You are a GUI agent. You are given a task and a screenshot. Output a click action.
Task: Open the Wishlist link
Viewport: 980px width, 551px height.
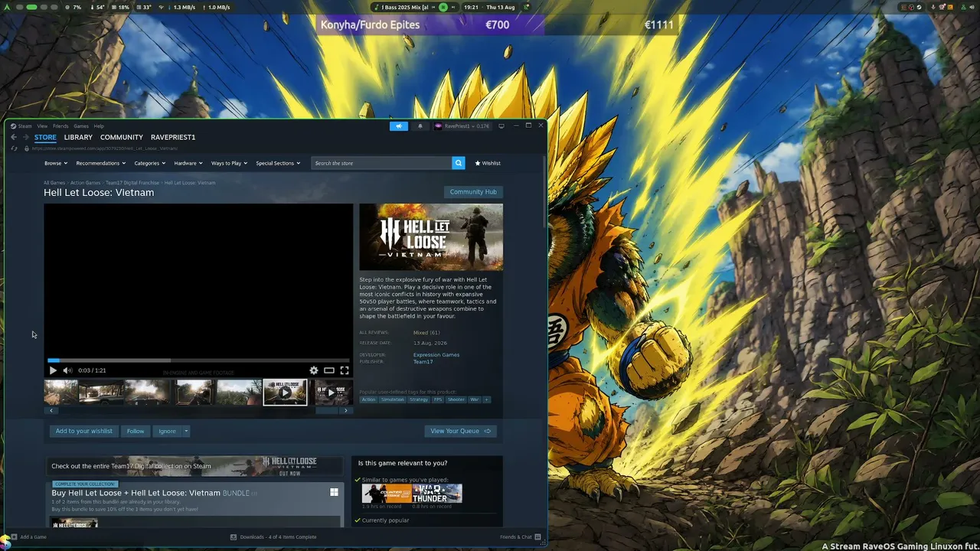pyautogui.click(x=488, y=163)
